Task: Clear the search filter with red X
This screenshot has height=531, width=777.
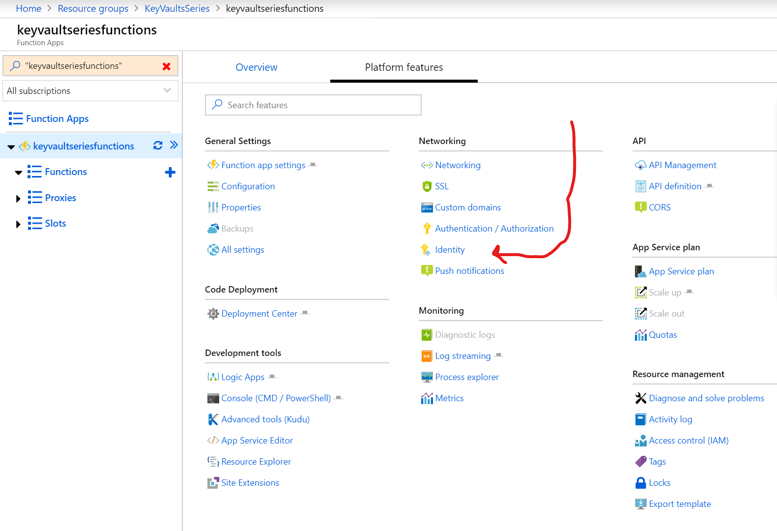Action: click(166, 66)
